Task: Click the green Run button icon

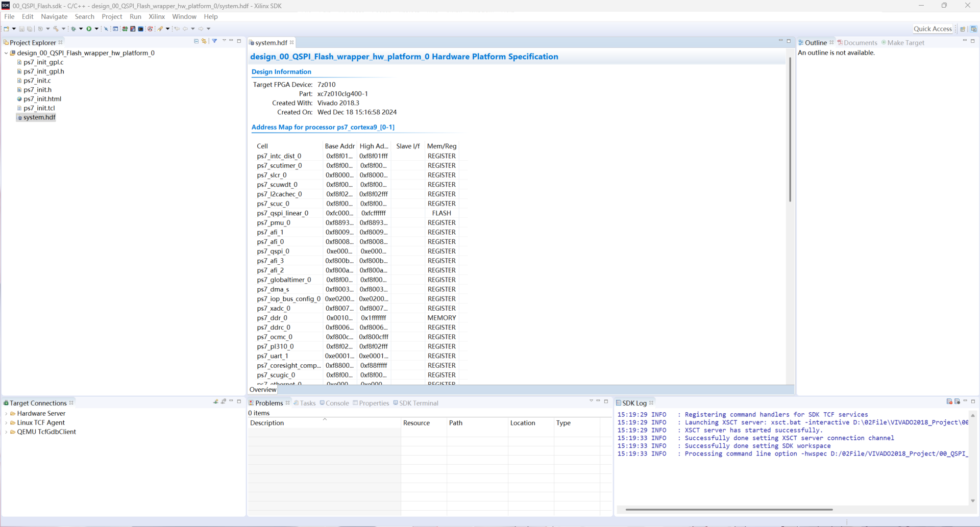Action: tap(89, 29)
